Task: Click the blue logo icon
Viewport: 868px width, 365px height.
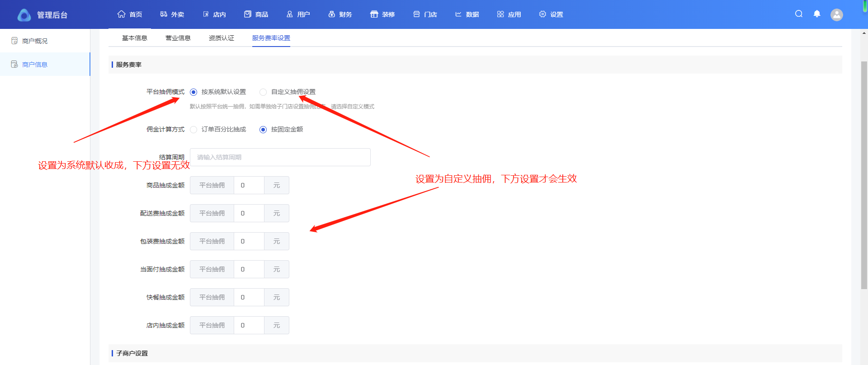Action: [x=24, y=15]
